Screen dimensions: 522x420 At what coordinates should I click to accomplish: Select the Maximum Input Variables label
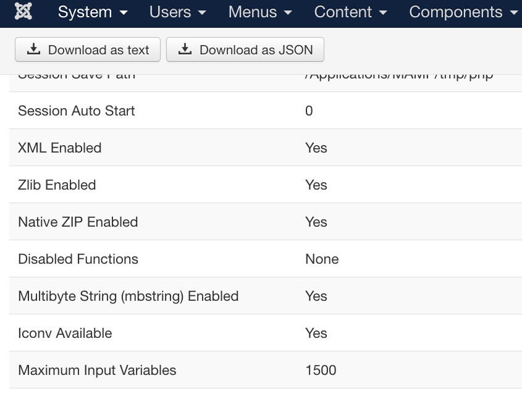97,371
